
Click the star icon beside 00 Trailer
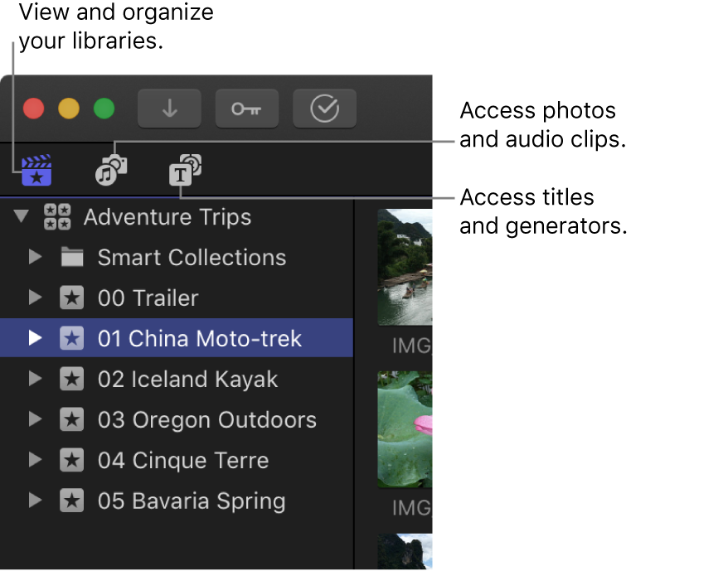click(72, 298)
